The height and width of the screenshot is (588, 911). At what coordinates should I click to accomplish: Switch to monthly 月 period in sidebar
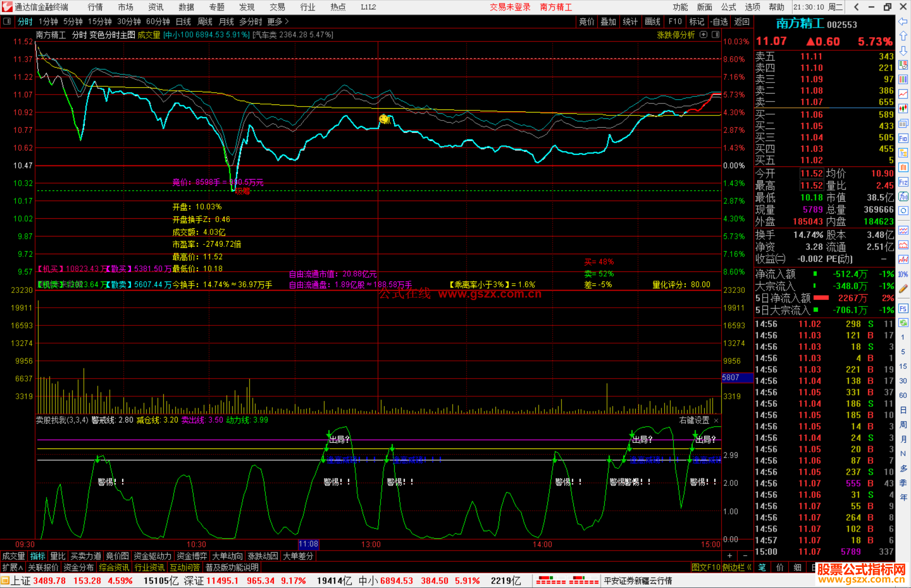click(x=903, y=439)
